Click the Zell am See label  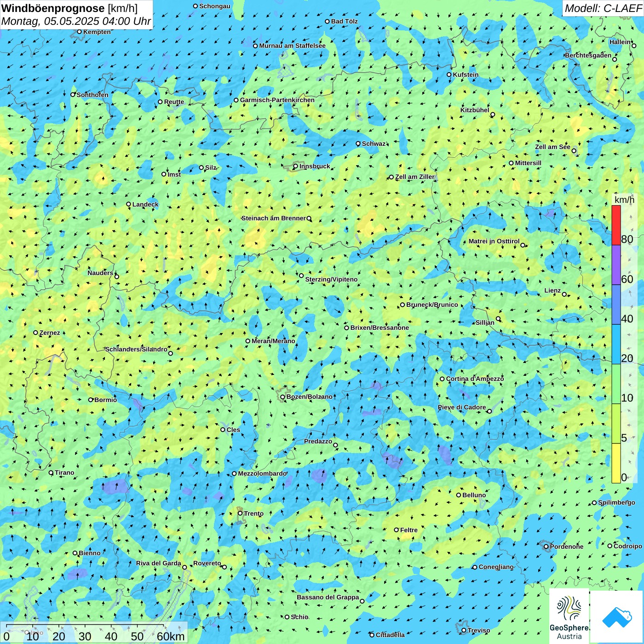552,147
